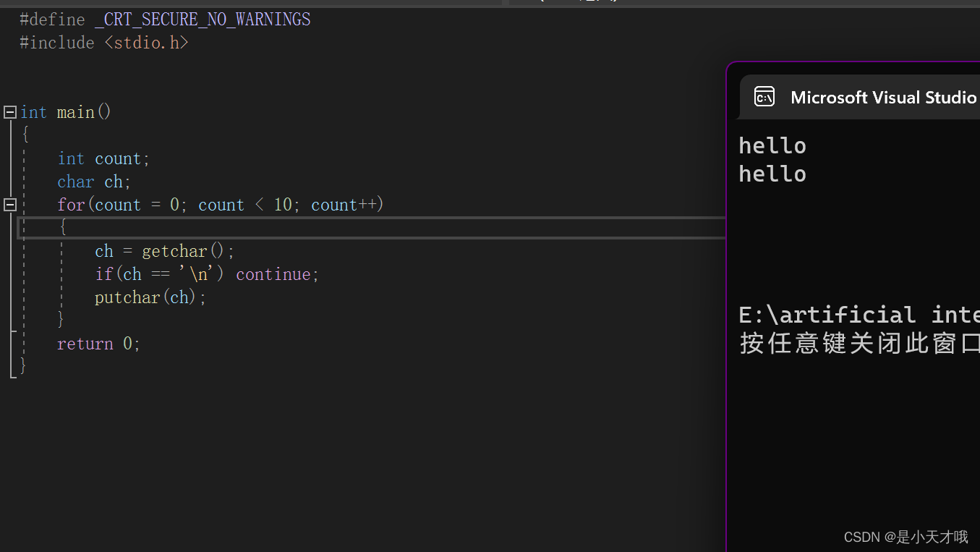Click the stdio.h include directive
Image resolution: width=980 pixels, height=552 pixels.
[x=147, y=42]
